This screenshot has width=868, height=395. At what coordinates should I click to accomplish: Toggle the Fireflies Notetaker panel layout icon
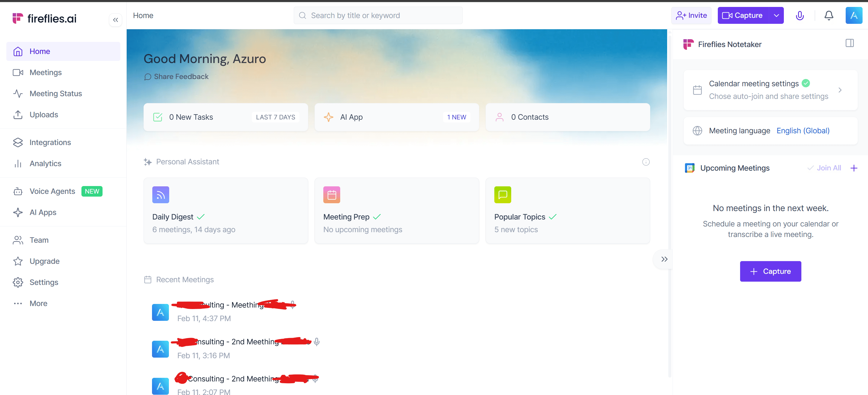[850, 43]
